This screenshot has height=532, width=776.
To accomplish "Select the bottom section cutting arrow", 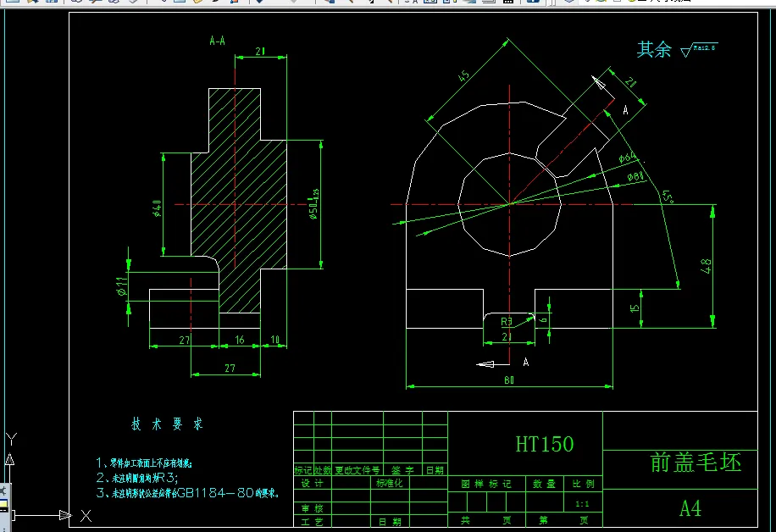I will click(492, 364).
